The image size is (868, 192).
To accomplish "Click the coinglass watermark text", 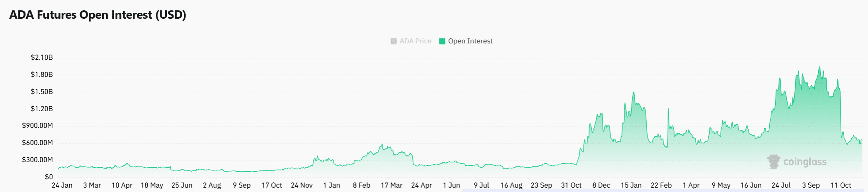I will (x=805, y=162).
